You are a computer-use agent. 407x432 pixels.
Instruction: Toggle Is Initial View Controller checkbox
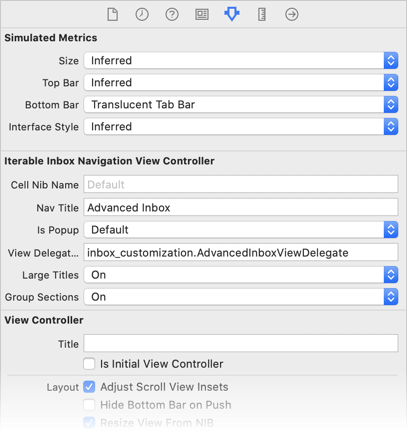pos(89,364)
